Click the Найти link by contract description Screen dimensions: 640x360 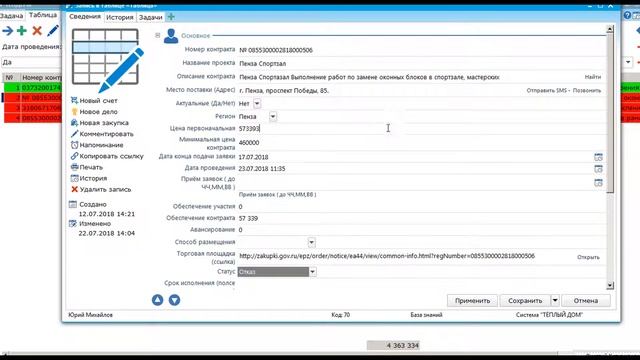[x=593, y=77]
